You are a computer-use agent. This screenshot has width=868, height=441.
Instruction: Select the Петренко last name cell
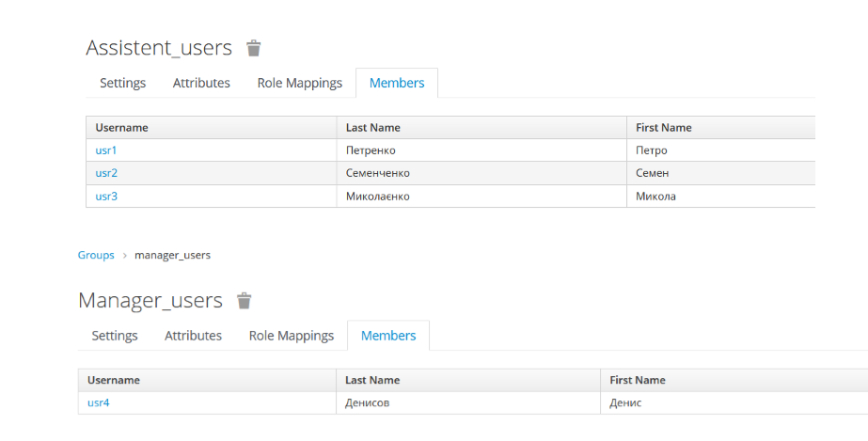371,150
